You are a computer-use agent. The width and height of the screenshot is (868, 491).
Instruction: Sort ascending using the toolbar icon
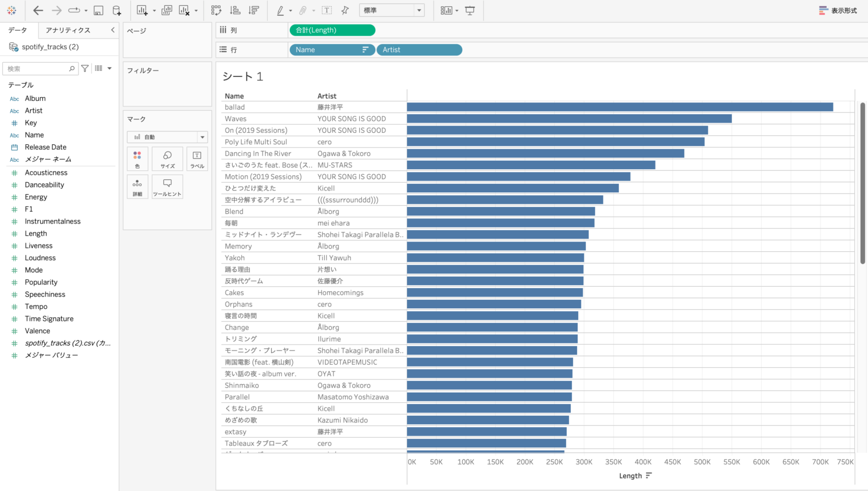pyautogui.click(x=235, y=10)
